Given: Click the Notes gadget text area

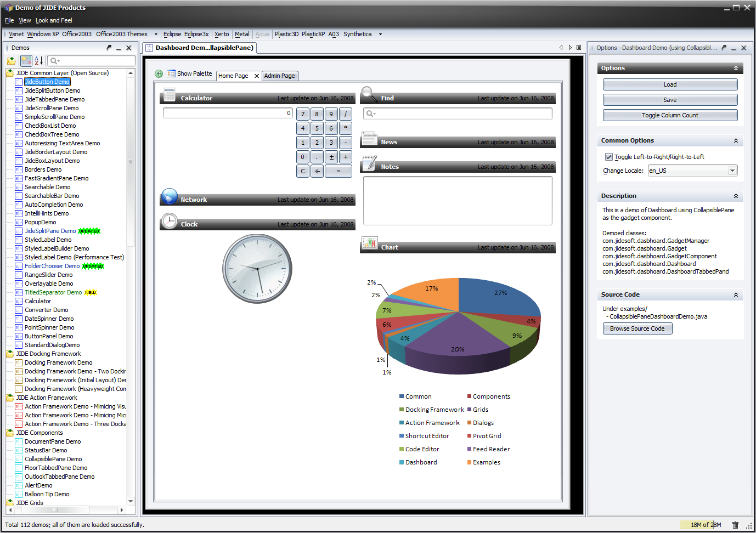Looking at the screenshot, I should point(458,200).
